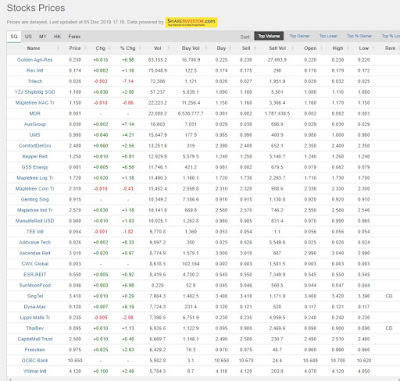The height and width of the screenshot is (381, 400).
Task: Open the UMS stock link
Action: click(35, 135)
